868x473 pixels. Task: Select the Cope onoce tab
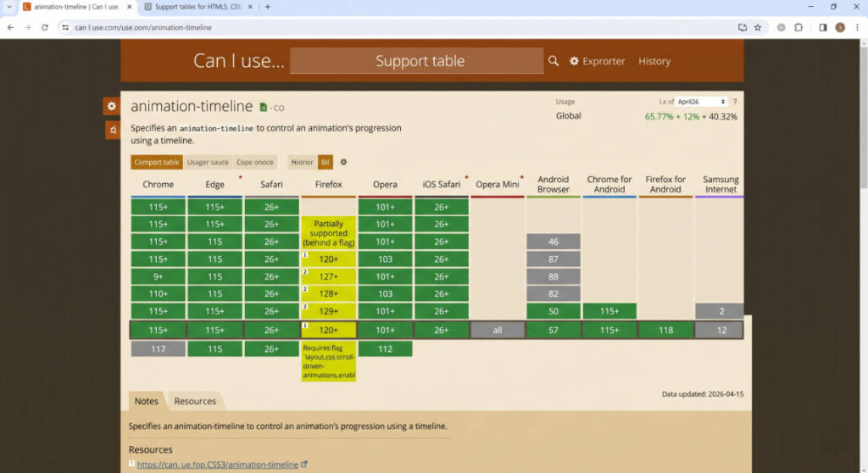pos(255,162)
